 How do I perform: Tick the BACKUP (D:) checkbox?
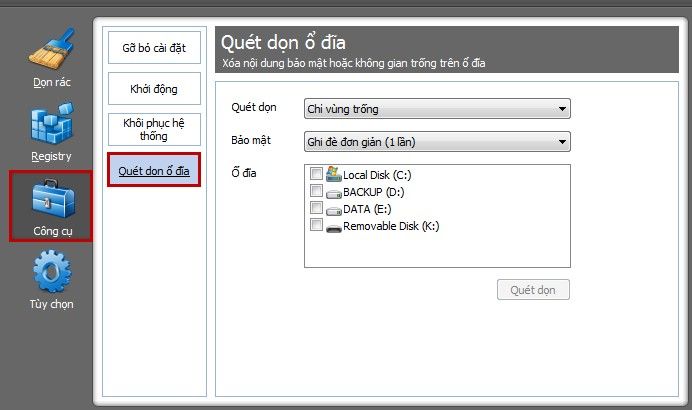pyautogui.click(x=316, y=190)
